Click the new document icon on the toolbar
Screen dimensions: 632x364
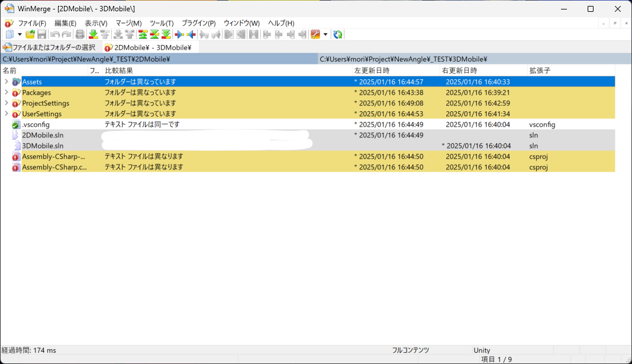point(8,34)
